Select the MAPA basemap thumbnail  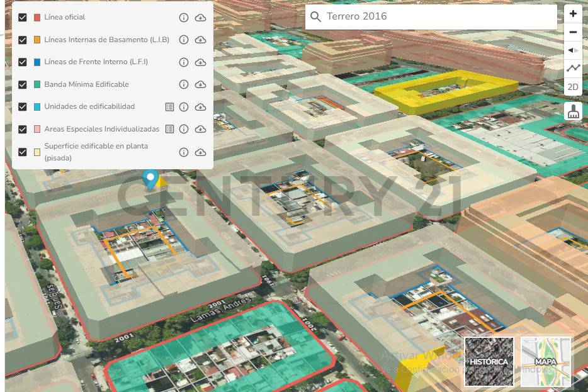[x=546, y=362]
